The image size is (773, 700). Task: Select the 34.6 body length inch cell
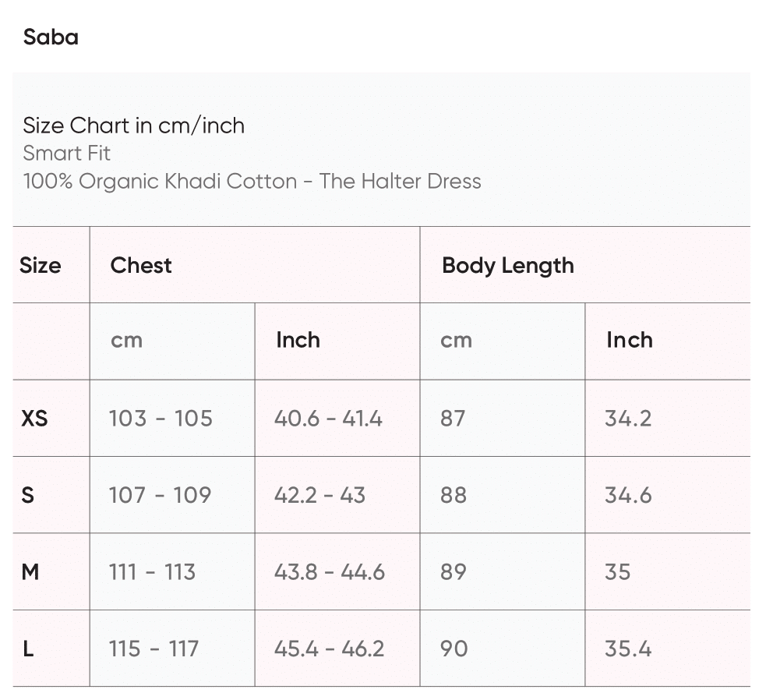click(628, 495)
